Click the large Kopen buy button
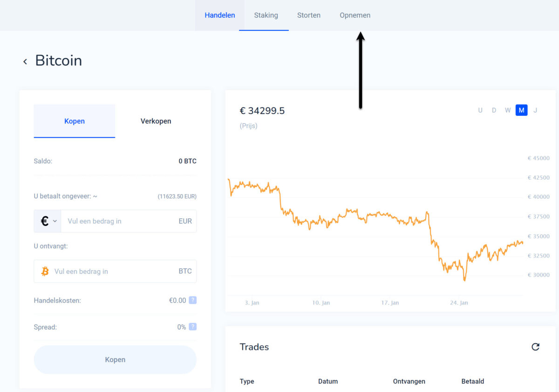 [x=115, y=359]
